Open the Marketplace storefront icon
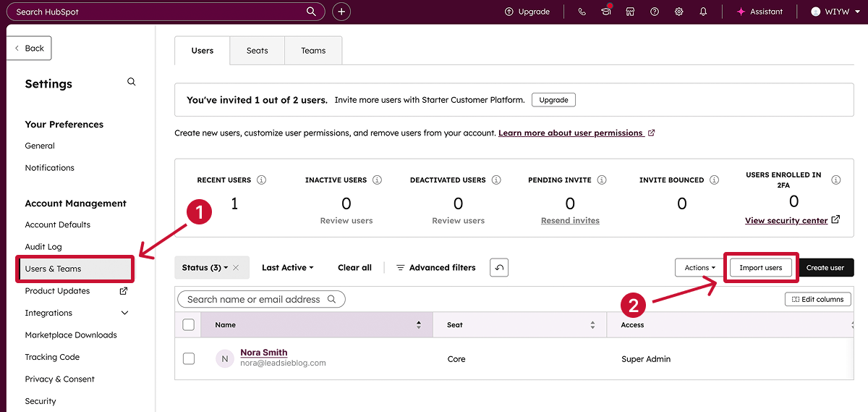This screenshot has height=412, width=868. [x=630, y=12]
